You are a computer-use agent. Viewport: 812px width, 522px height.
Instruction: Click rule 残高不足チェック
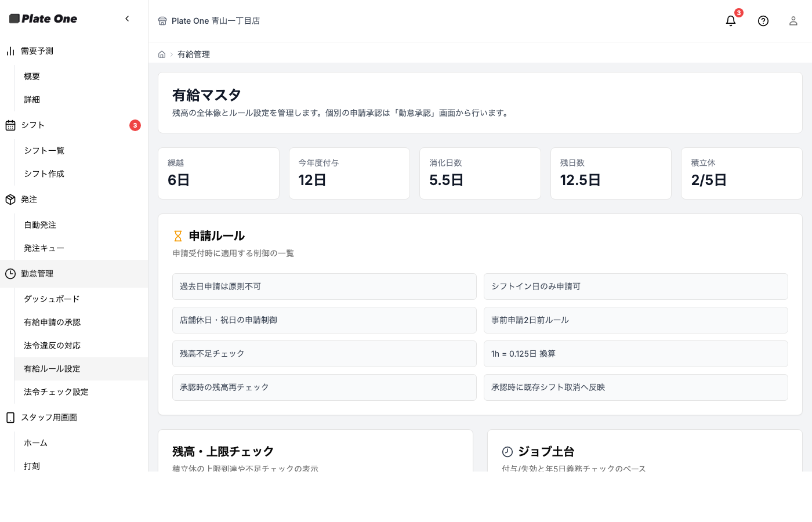click(324, 354)
